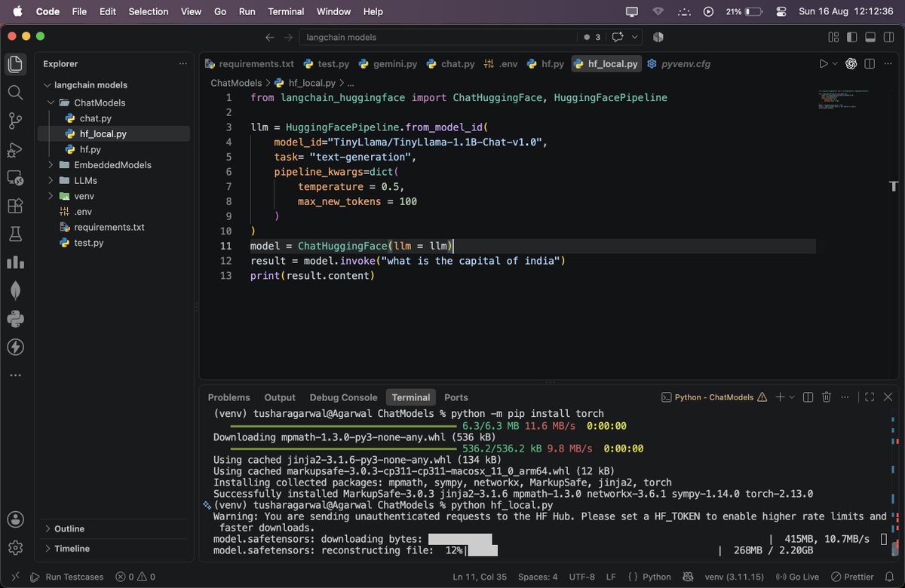Create a new terminal with plus

(x=781, y=397)
